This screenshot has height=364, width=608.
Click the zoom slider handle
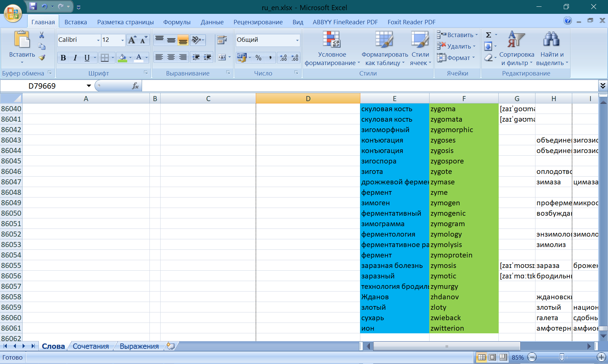click(x=562, y=357)
